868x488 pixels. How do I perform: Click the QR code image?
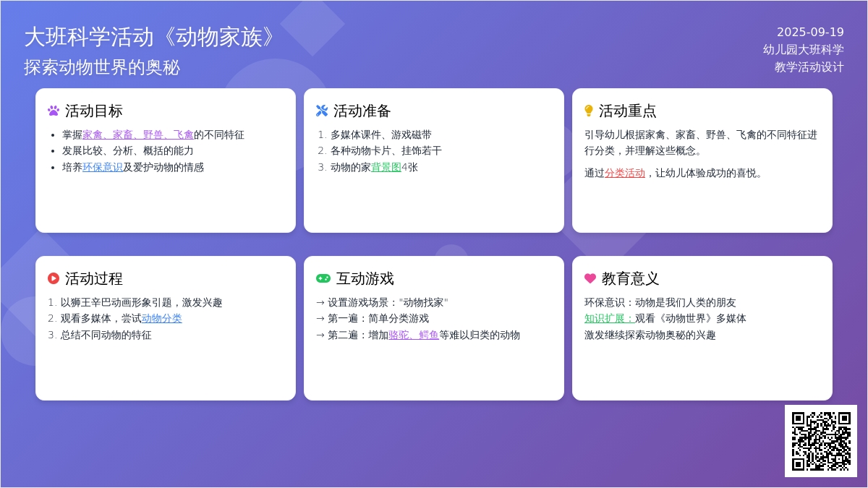pos(820,440)
